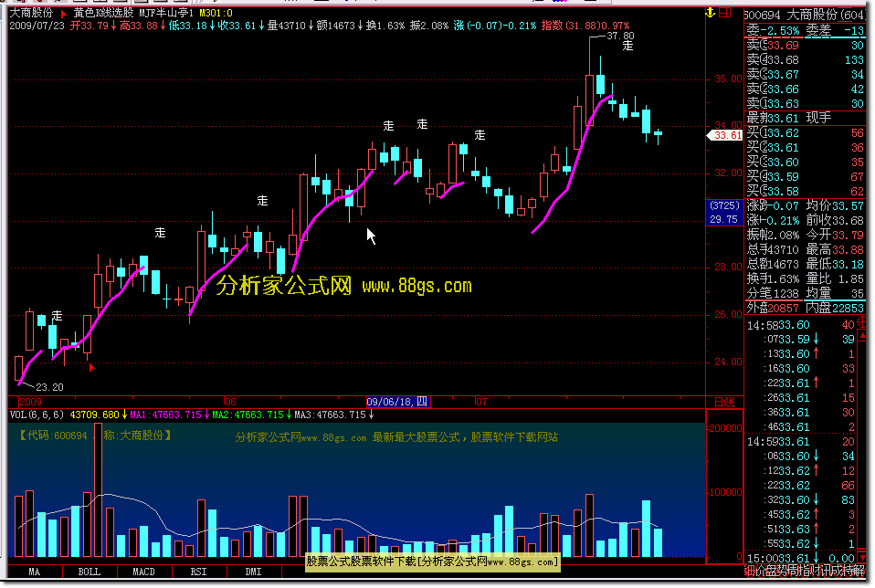This screenshot has height=588, width=875.
Task: Click the 大商股份 title at chart top-left
Action: click(x=31, y=13)
